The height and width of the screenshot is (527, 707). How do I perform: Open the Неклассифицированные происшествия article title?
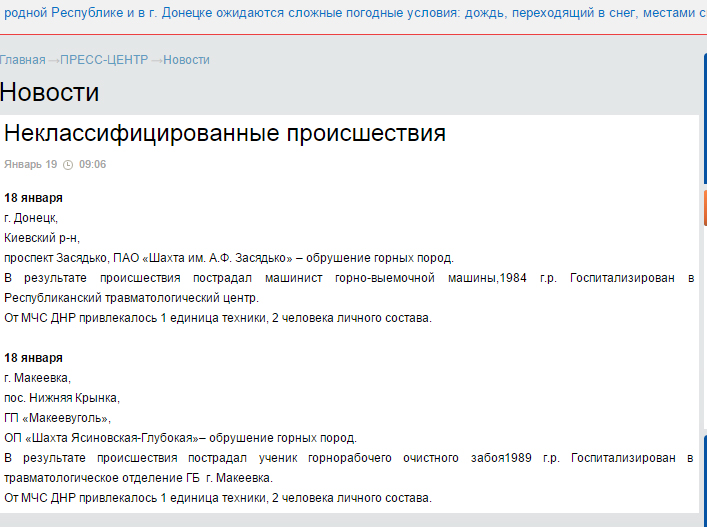tap(225, 134)
